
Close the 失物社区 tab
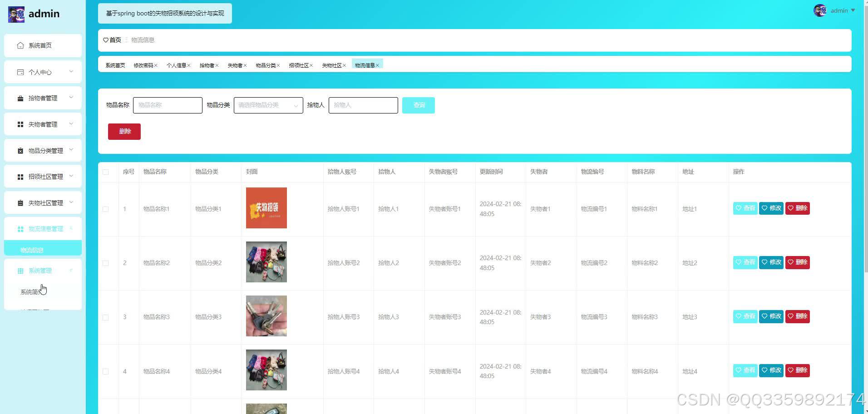point(344,65)
